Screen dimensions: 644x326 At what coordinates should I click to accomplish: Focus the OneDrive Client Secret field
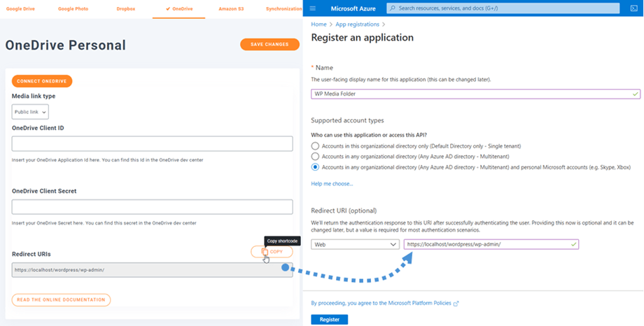coord(152,207)
